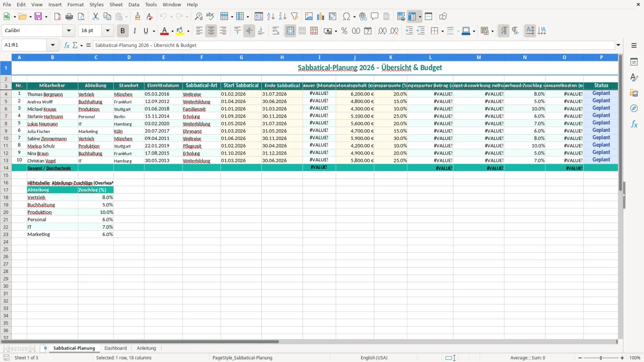The image size is (644, 362).
Task: Click the Split Window icon
Action: click(x=428, y=17)
